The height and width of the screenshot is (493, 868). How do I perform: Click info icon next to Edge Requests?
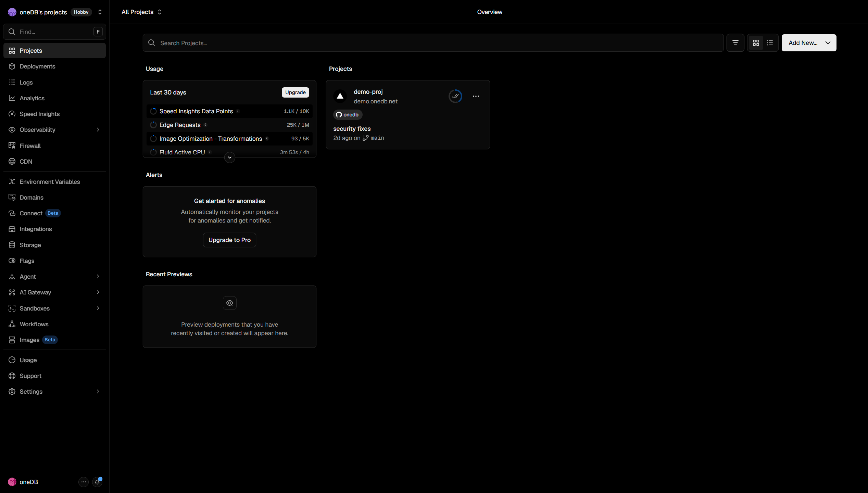[205, 125]
